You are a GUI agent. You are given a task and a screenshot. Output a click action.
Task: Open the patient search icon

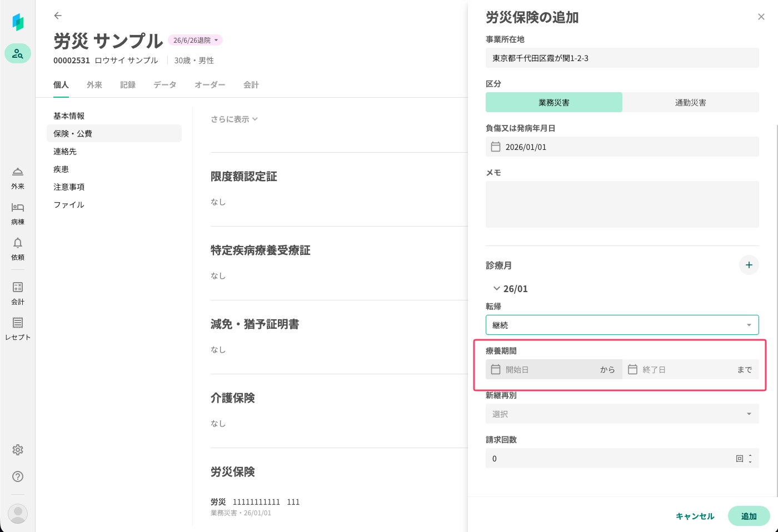(18, 53)
